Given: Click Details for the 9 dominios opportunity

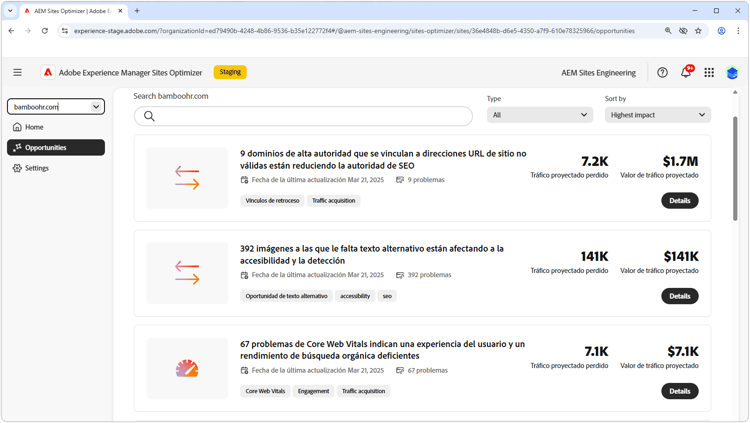Looking at the screenshot, I should [x=680, y=200].
